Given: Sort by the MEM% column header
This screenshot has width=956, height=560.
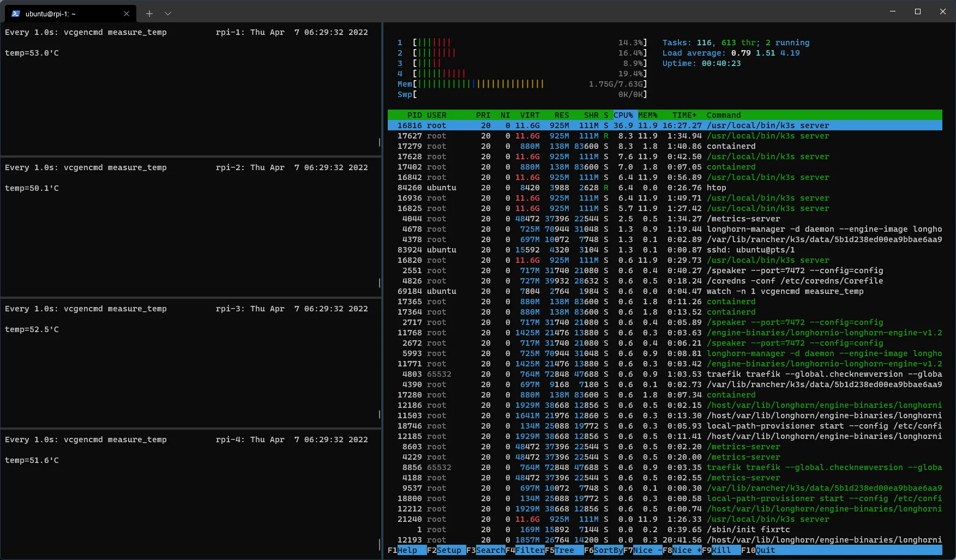Looking at the screenshot, I should (648, 115).
